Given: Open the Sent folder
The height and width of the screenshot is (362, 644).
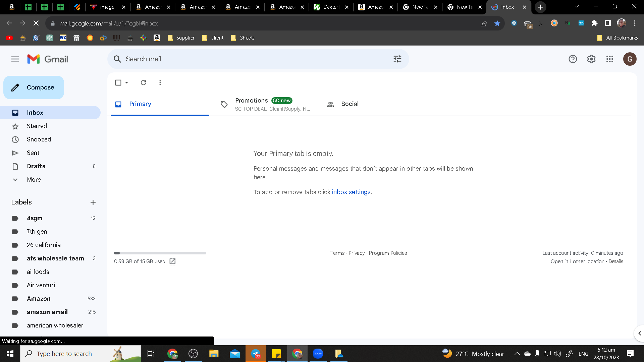Looking at the screenshot, I should [50, 153].
